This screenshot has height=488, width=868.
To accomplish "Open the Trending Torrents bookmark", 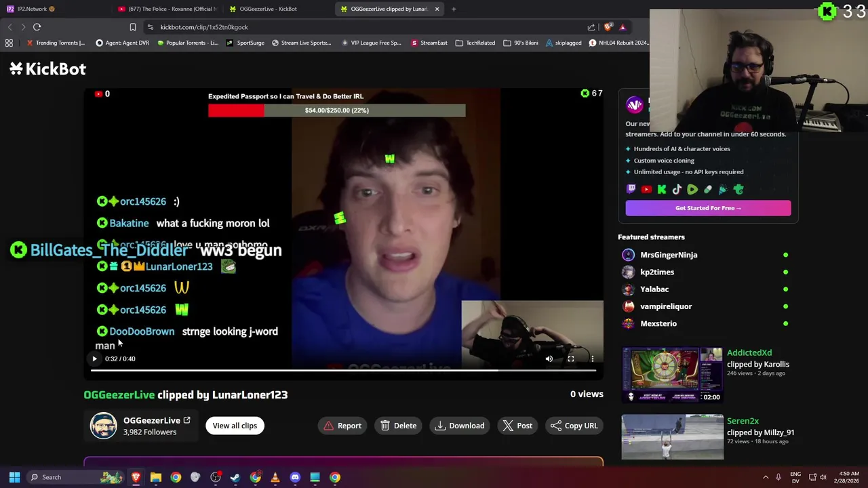I will click(56, 43).
